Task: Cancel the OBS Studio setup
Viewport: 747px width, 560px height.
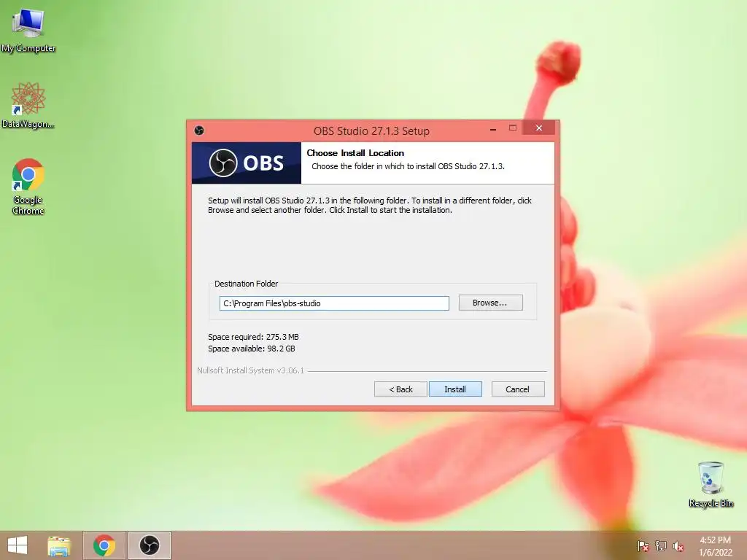Action: click(x=517, y=389)
